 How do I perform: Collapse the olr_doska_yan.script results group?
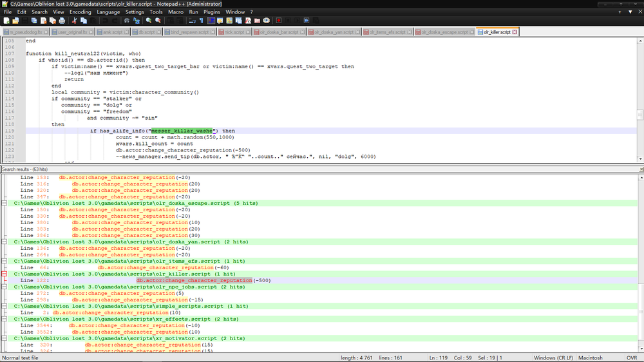click(x=4, y=242)
